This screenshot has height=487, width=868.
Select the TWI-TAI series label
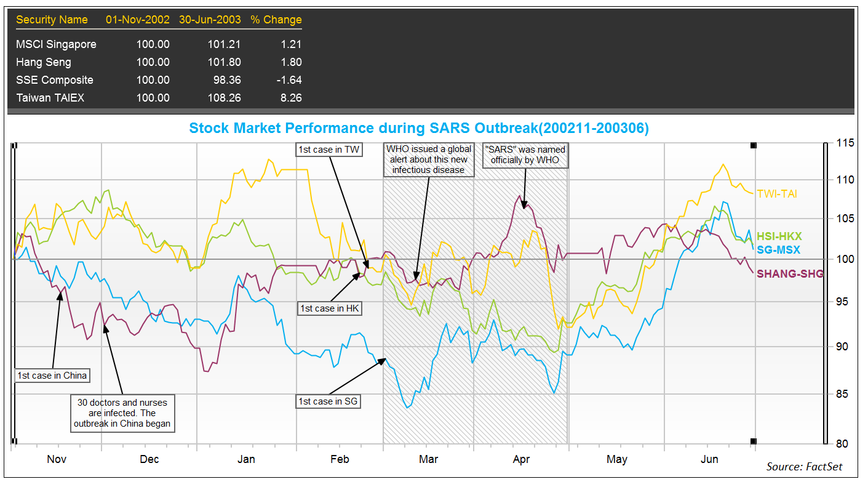pyautogui.click(x=777, y=194)
